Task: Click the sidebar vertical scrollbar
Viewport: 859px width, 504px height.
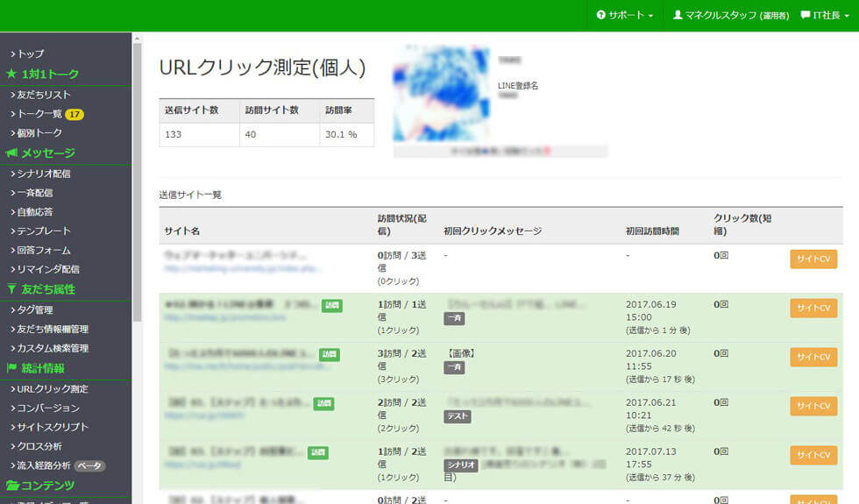Action: coord(137,182)
